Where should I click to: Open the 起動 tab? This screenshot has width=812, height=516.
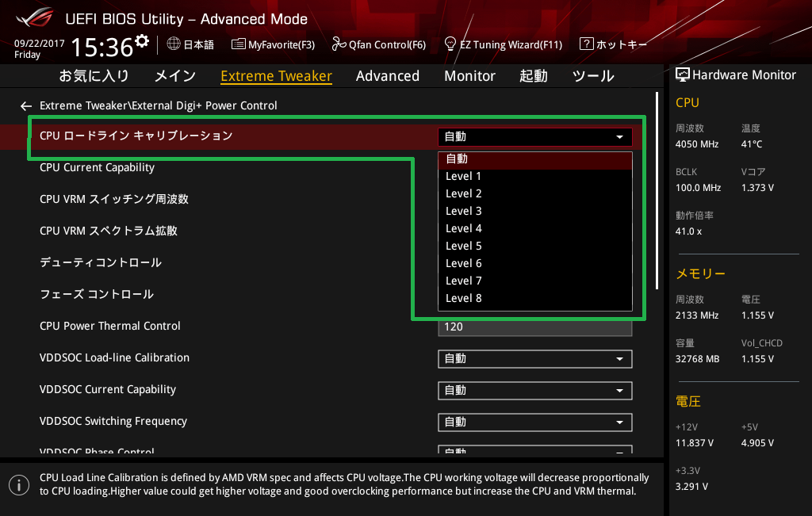pos(534,76)
